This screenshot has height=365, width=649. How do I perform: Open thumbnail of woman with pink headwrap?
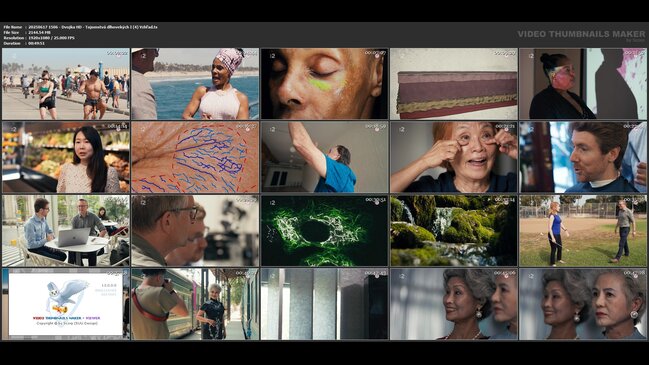coord(195,84)
